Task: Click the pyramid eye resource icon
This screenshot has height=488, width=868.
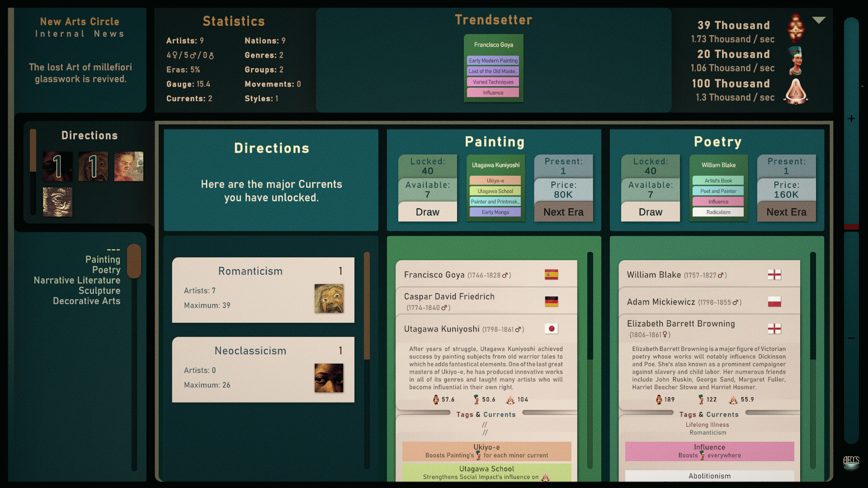Action: click(796, 91)
